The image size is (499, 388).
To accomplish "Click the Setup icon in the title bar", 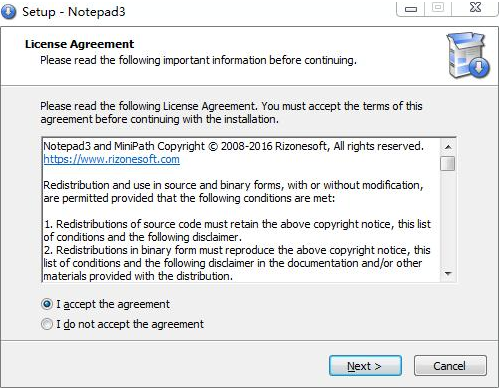I will pos(8,12).
